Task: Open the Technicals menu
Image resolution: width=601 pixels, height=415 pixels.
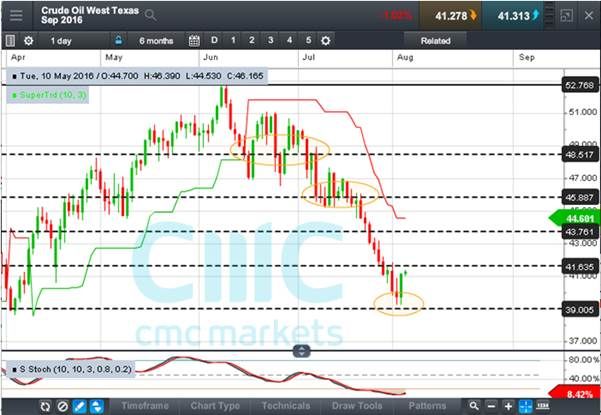Action: (x=286, y=406)
